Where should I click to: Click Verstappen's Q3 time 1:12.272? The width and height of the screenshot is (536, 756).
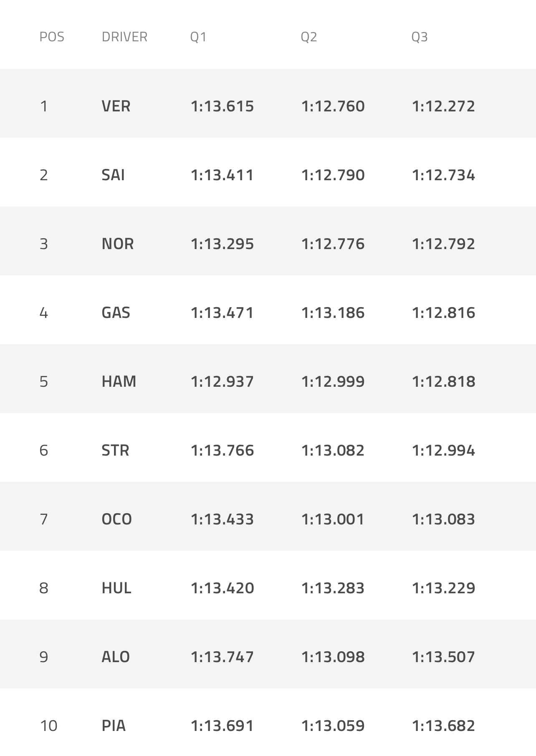pos(443,106)
